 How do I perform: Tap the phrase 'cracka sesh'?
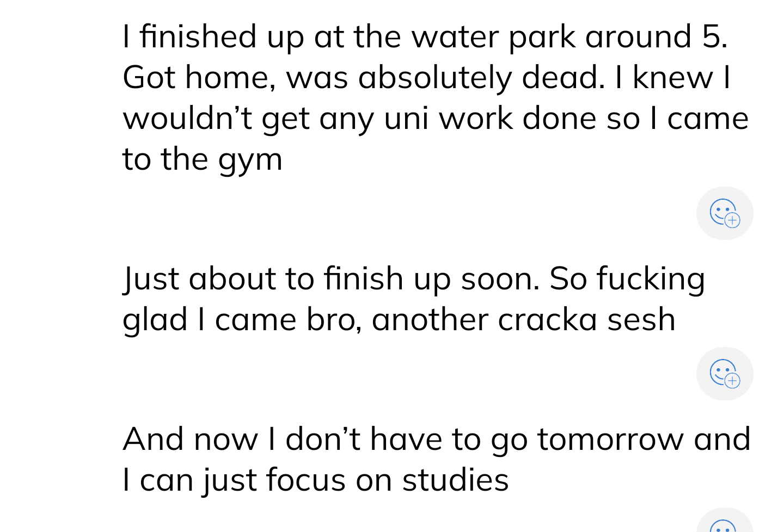point(586,319)
